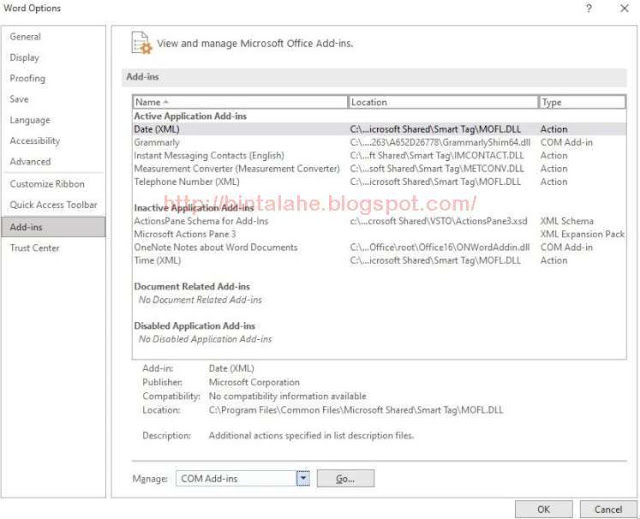Click the METCONV.DLL location cell

coord(437,169)
